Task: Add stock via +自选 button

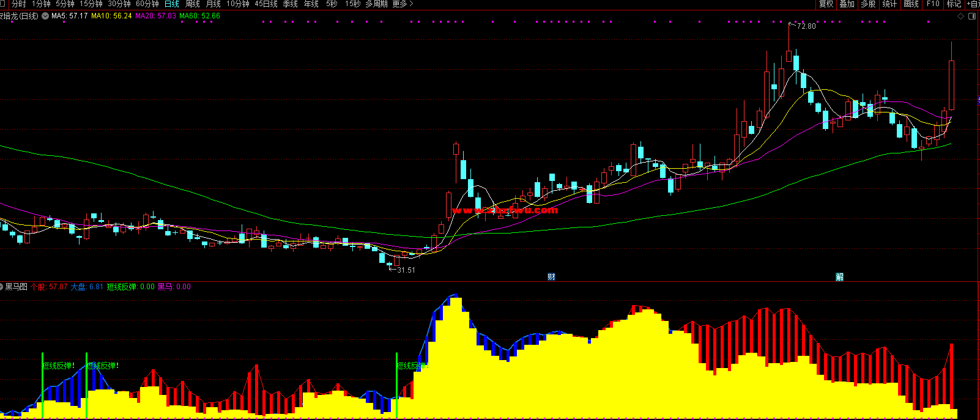Action: (973, 4)
